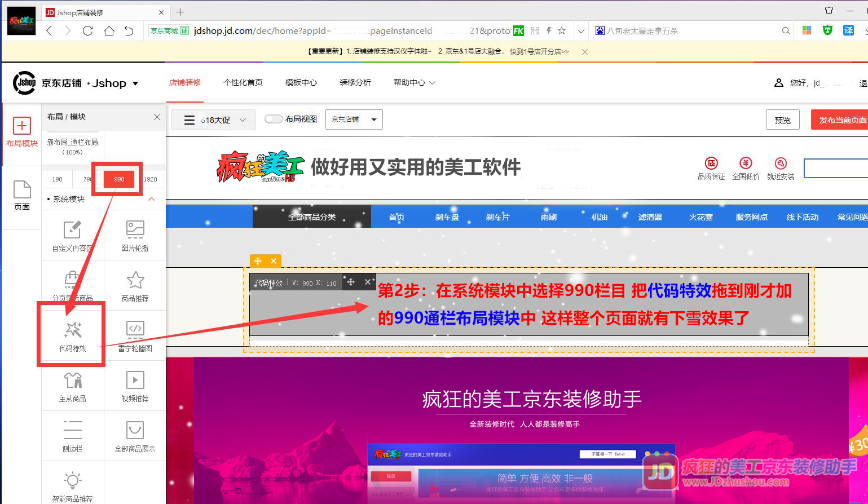Select the 全部商品展示 module
Screen dimensions: 868x504
coord(135,436)
